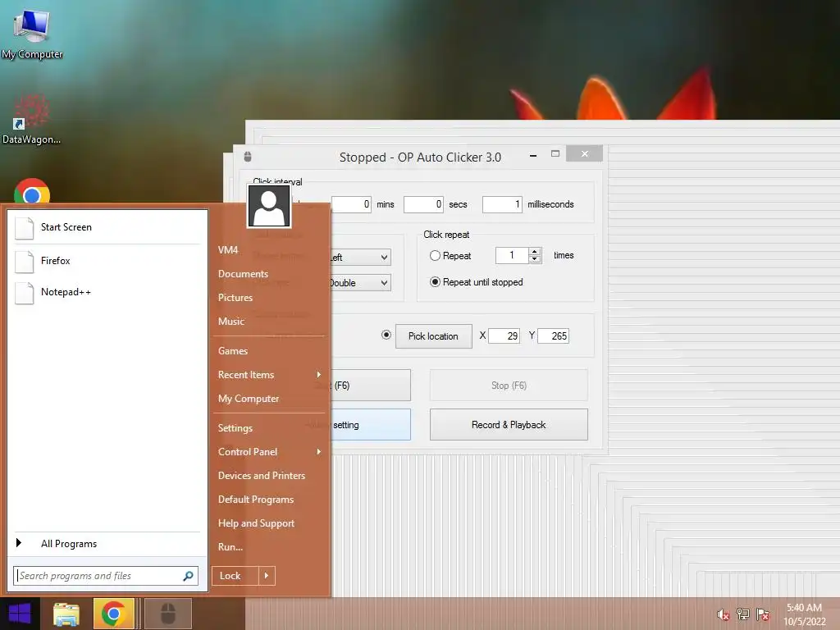Open My Computer from Start menu

(249, 399)
